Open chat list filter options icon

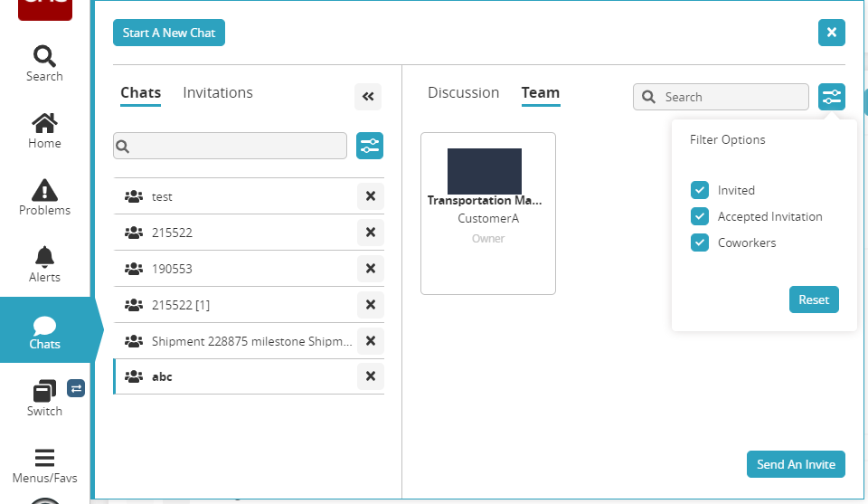(x=370, y=146)
